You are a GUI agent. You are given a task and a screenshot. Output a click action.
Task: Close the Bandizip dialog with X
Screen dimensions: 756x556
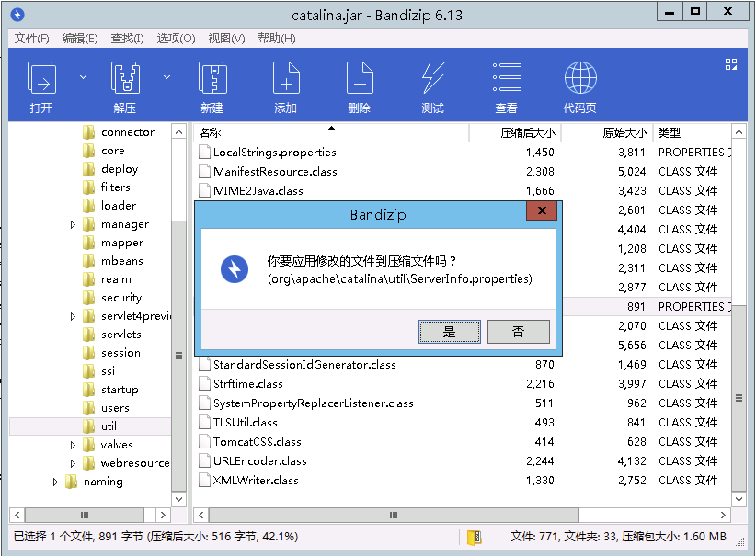542,210
